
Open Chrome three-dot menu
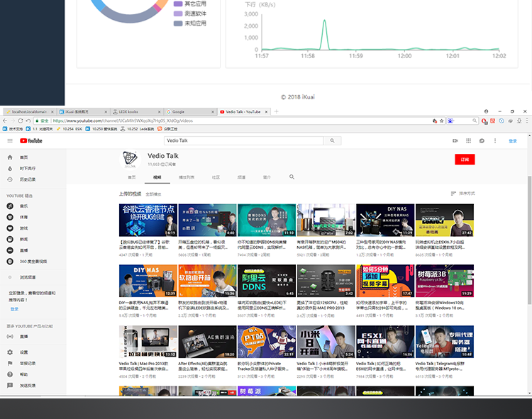[x=527, y=121]
